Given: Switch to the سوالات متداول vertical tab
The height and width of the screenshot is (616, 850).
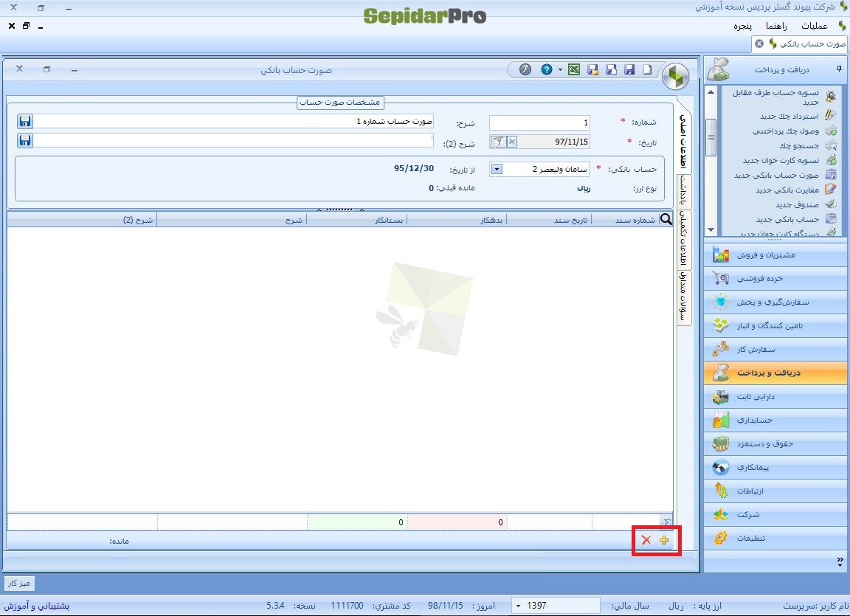Looking at the screenshot, I should click(x=685, y=297).
